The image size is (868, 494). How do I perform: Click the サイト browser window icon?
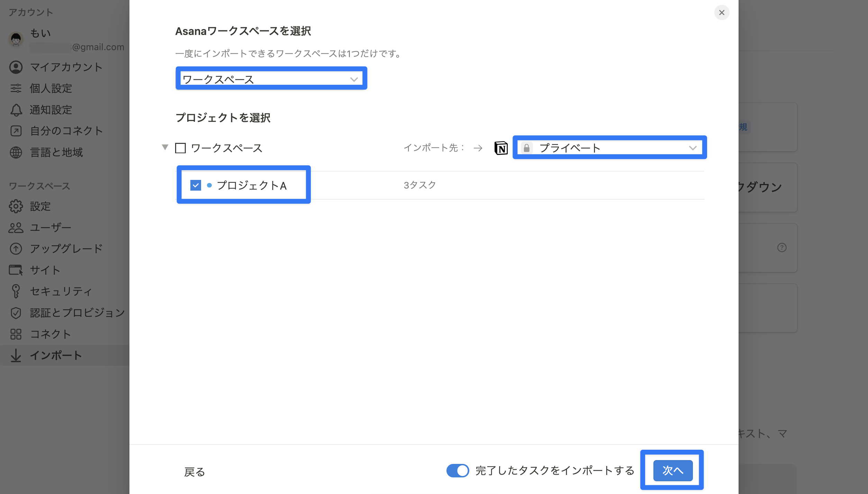coord(16,270)
